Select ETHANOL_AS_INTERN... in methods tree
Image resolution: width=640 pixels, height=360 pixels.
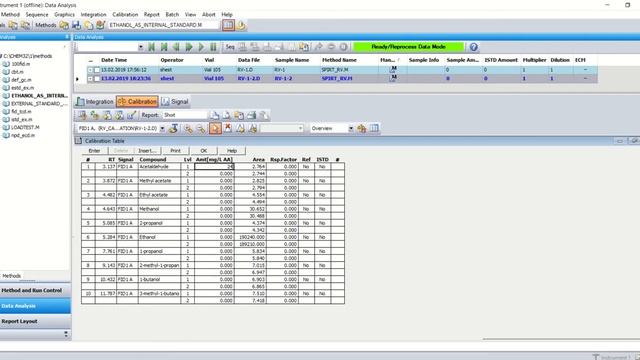pos(40,96)
